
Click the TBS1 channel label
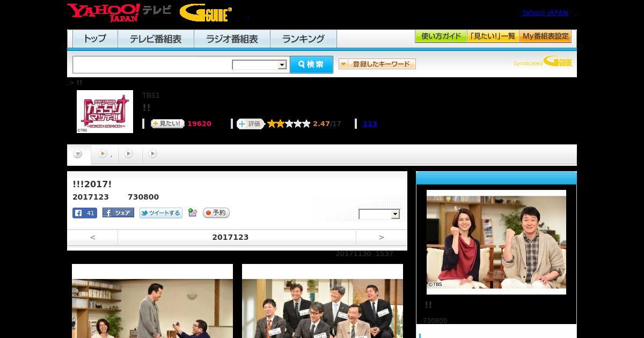[151, 95]
